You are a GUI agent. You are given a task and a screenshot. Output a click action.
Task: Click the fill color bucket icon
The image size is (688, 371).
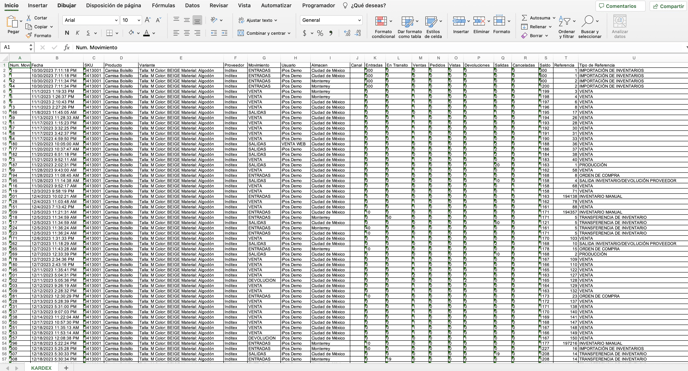click(131, 33)
